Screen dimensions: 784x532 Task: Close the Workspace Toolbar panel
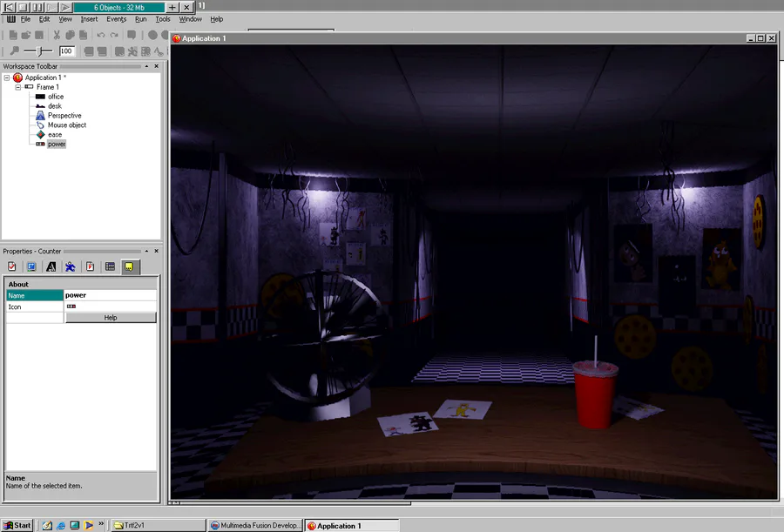tap(157, 66)
